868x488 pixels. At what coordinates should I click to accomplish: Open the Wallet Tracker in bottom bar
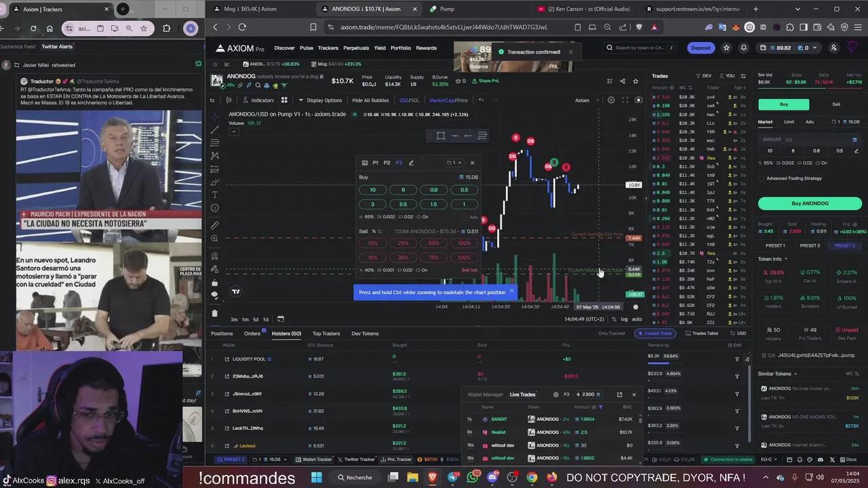coord(314,460)
